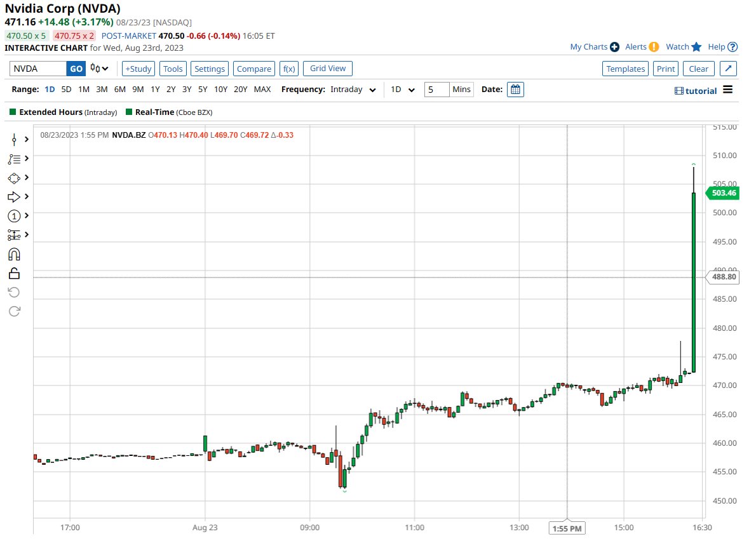The width and height of the screenshot is (756, 541).
Task: Open the Tools button
Action: (173, 69)
